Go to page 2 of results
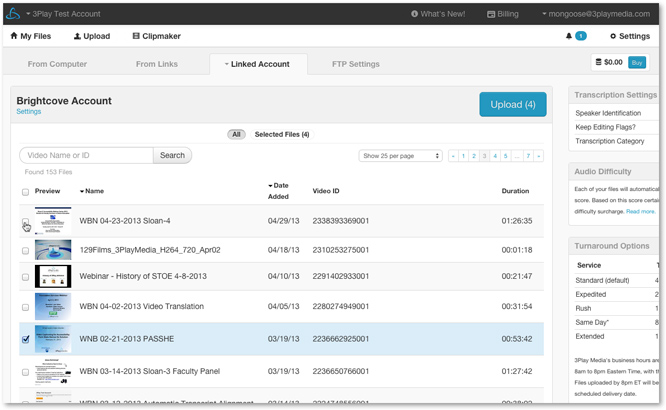 pos(474,156)
